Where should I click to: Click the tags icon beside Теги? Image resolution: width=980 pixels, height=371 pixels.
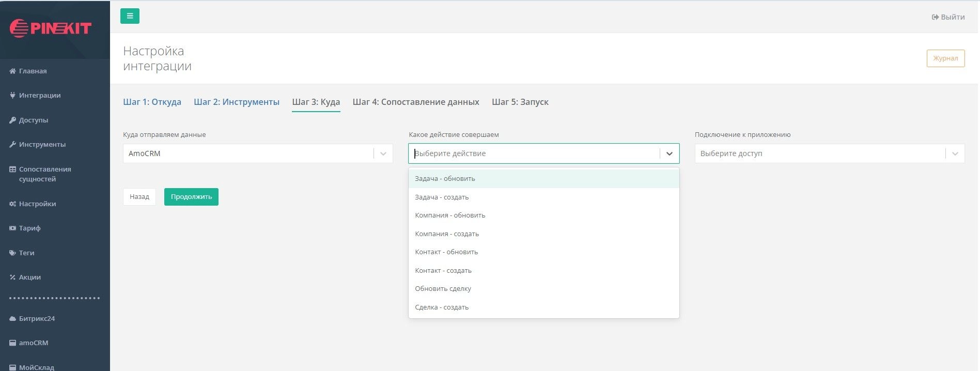pyautogui.click(x=13, y=253)
